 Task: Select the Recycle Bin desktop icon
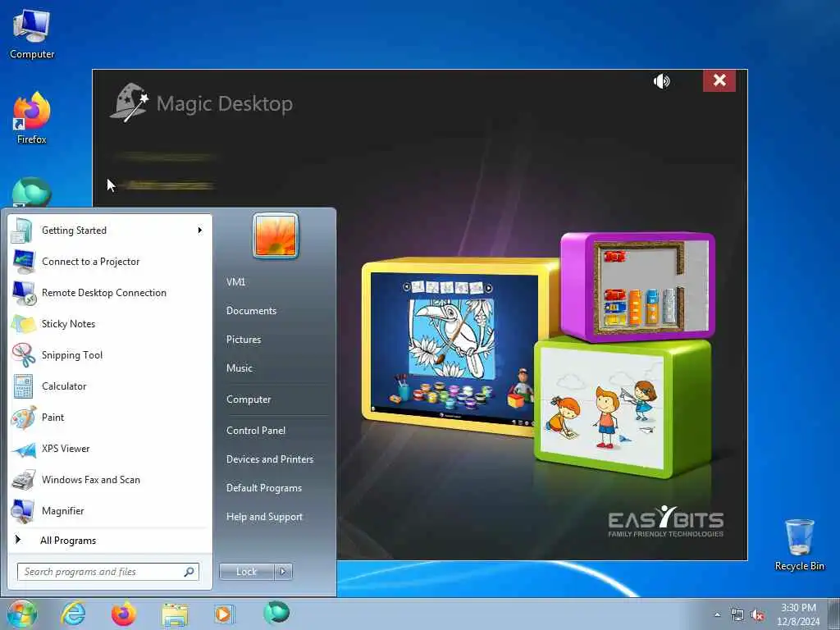(799, 545)
